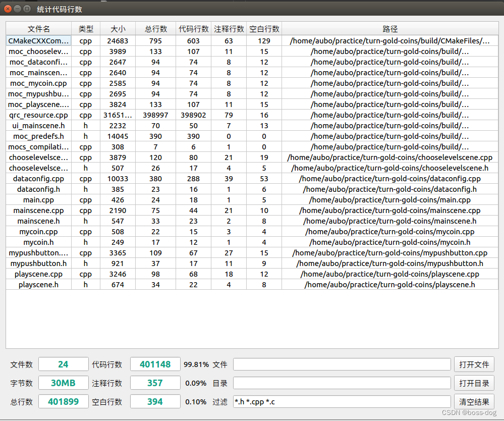Select the mocs_compilati… file row
Viewport: 504px width, 421px height.
tap(252, 147)
